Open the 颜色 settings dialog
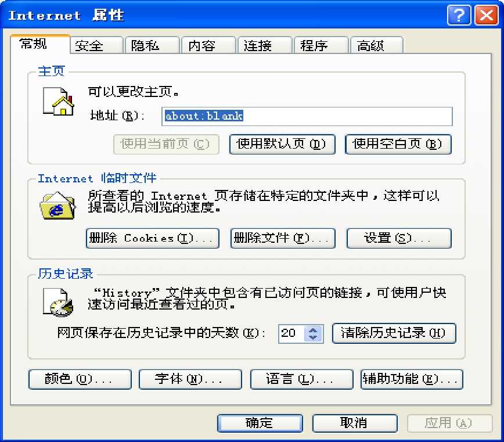Screen dimensions: 504x442 [80, 380]
